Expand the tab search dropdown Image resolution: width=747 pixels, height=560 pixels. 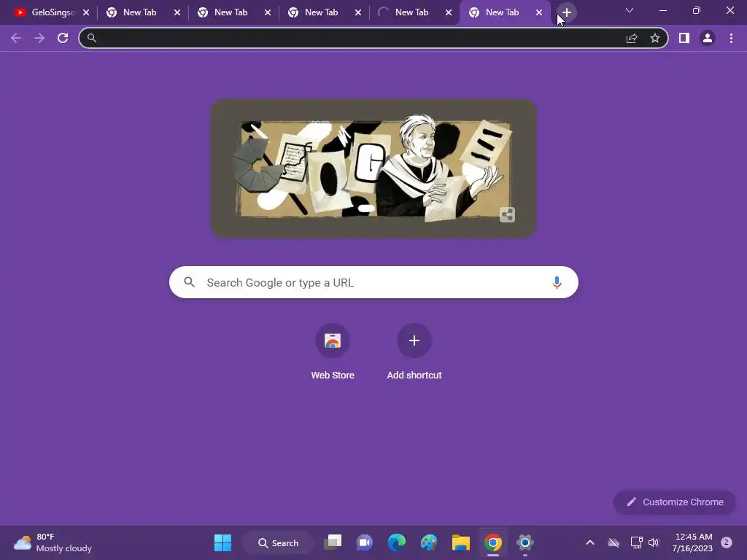pyautogui.click(x=630, y=10)
